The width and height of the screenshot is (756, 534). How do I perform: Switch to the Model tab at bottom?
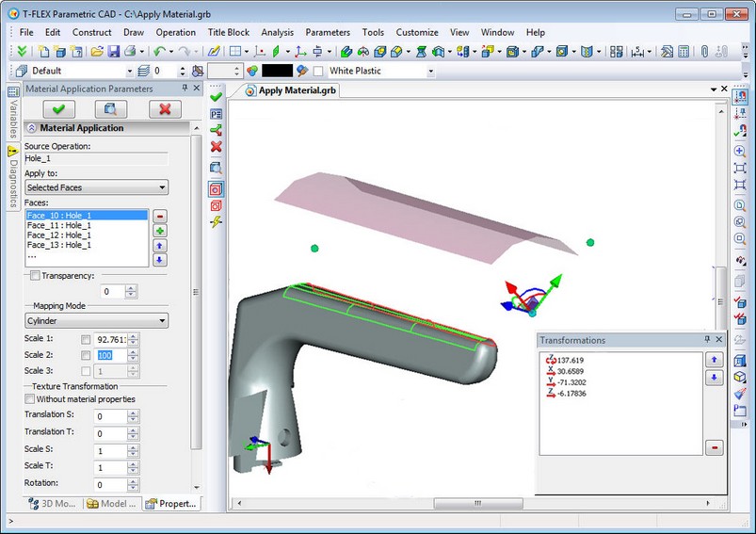(x=111, y=504)
